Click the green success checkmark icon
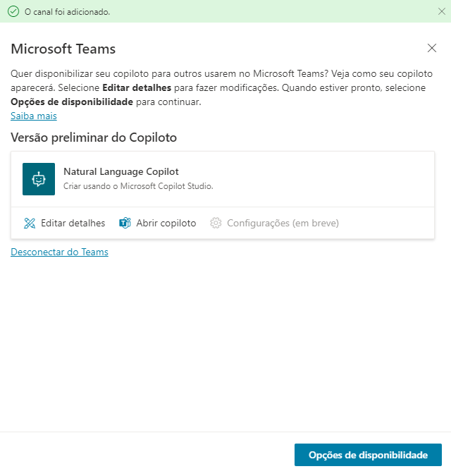Viewport: 451px width, 476px height. click(x=13, y=12)
